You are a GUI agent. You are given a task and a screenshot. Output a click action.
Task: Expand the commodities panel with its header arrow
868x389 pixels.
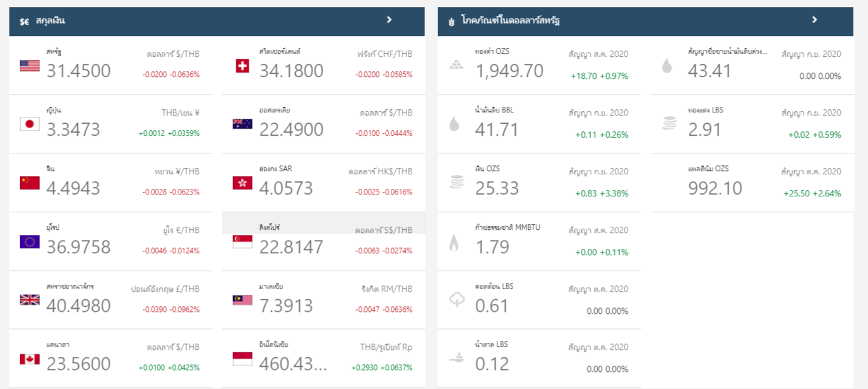pos(815,20)
